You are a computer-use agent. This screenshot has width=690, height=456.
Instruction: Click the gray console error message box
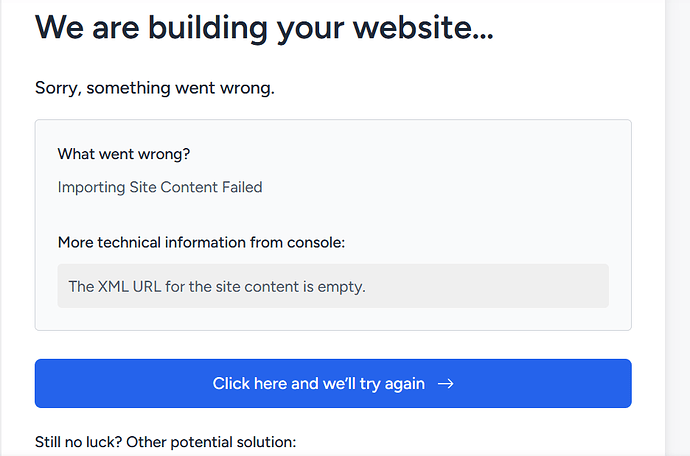point(333,286)
